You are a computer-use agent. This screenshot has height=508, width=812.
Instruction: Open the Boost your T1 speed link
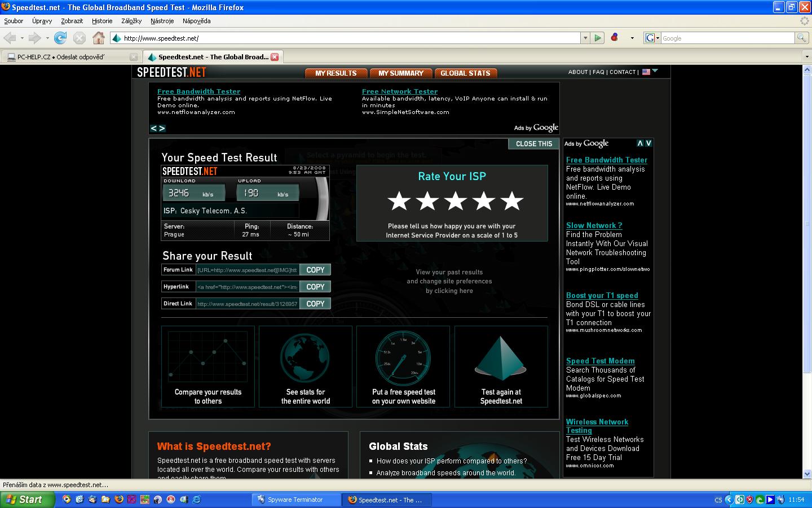pos(602,295)
